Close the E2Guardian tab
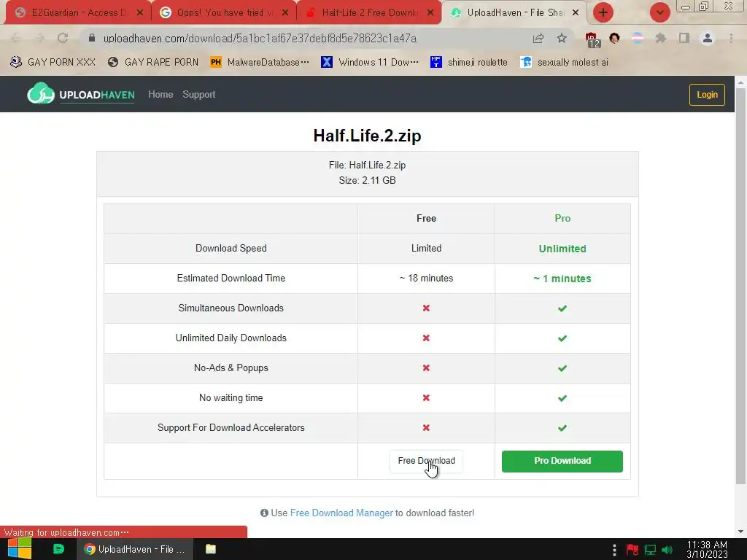 140,13
